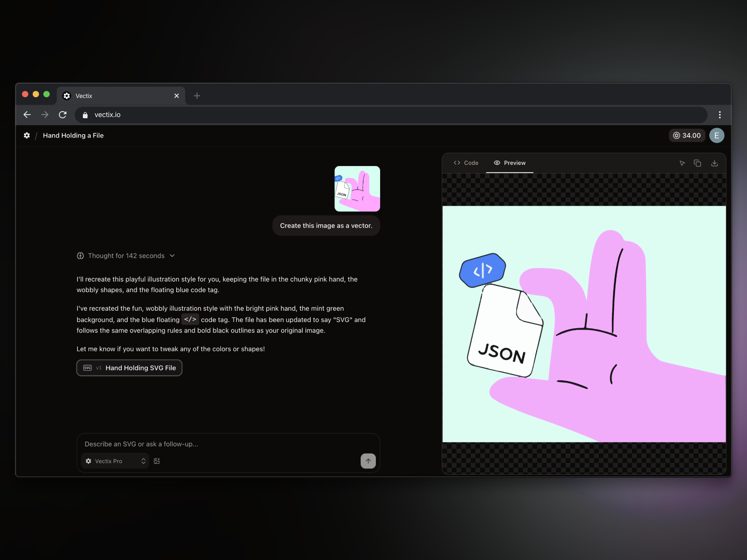Go back in browser history
Viewport: 747px width, 560px height.
(27, 115)
